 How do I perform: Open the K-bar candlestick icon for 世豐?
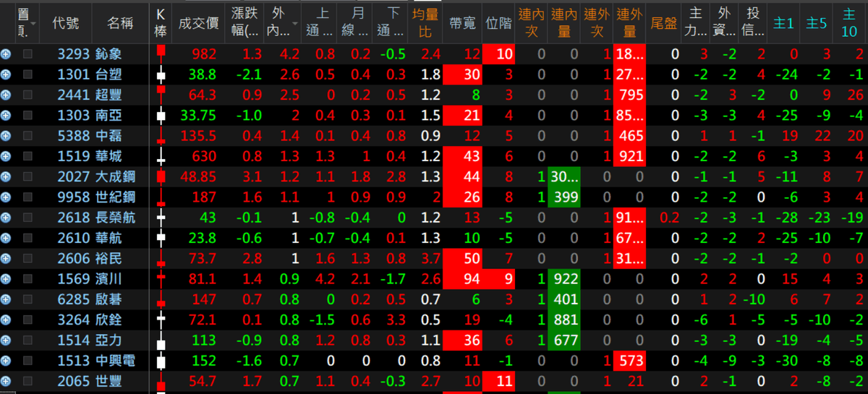pos(161,380)
